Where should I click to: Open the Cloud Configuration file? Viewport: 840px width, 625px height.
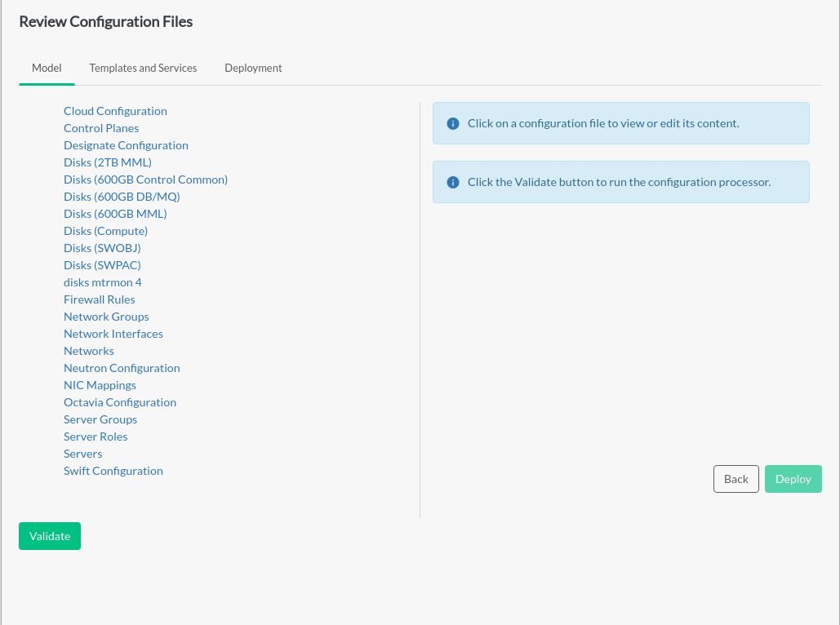click(115, 112)
